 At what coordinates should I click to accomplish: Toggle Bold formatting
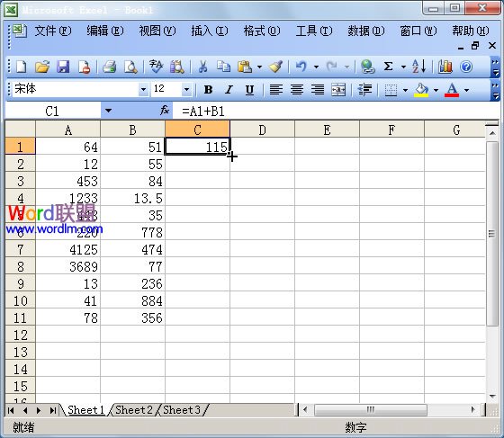click(x=208, y=90)
